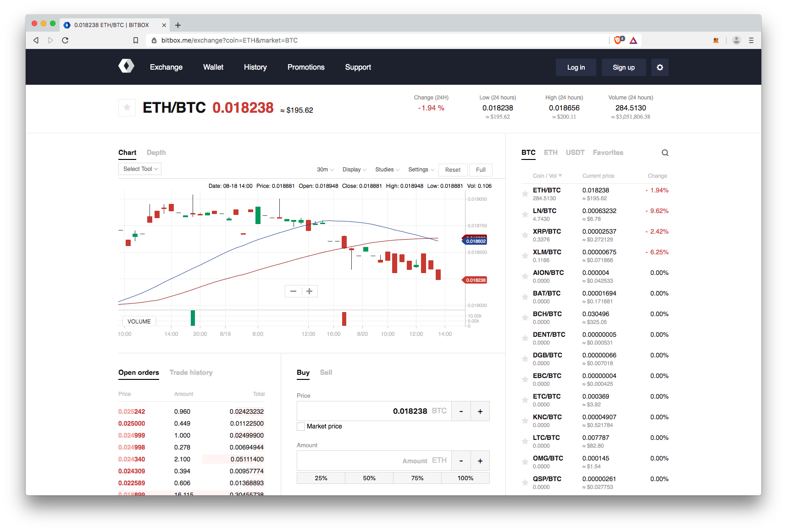Open a new browser tab
The image size is (787, 532).
click(178, 25)
